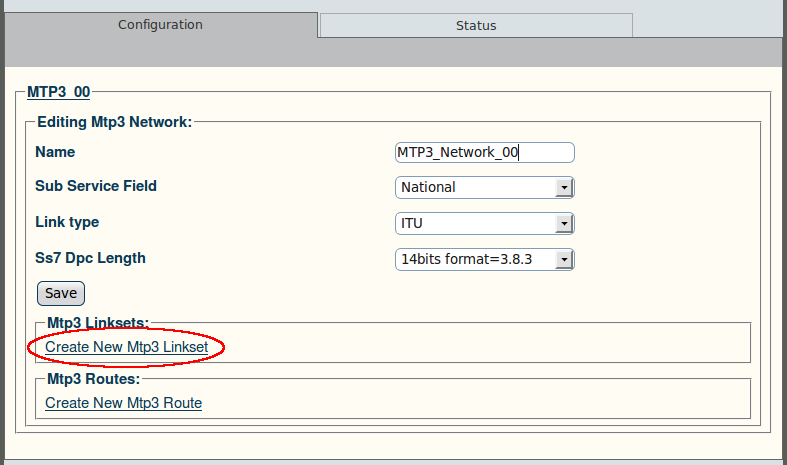Screen dimensions: 787x465
Task: Click the Save button
Action: (61, 293)
